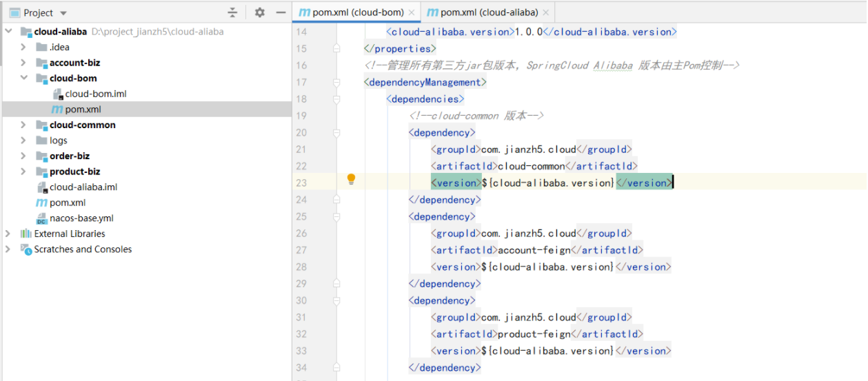Click the order-biz module folder icon
This screenshot has height=381, width=868.
[x=41, y=156]
